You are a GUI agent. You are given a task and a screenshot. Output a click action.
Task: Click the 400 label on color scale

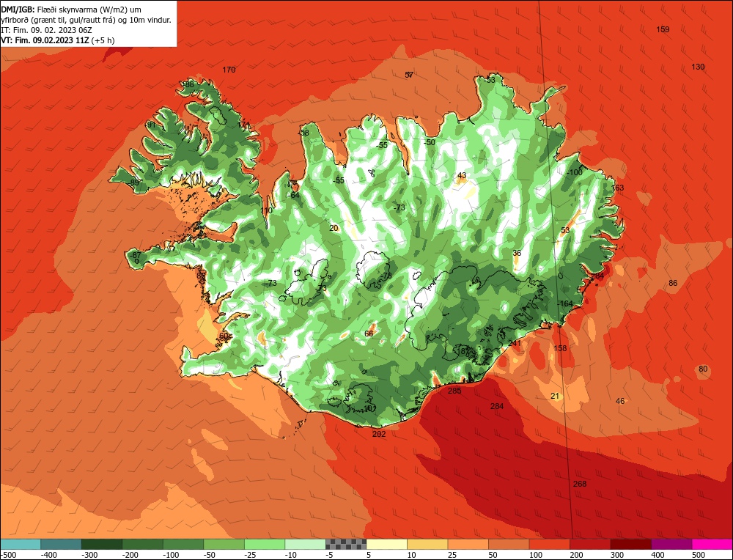658,555
